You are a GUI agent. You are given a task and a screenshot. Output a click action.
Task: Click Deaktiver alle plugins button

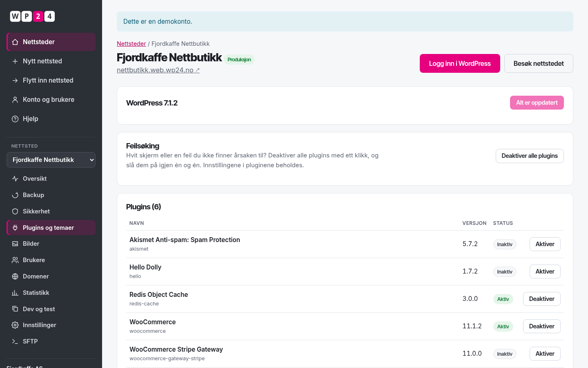[530, 156]
